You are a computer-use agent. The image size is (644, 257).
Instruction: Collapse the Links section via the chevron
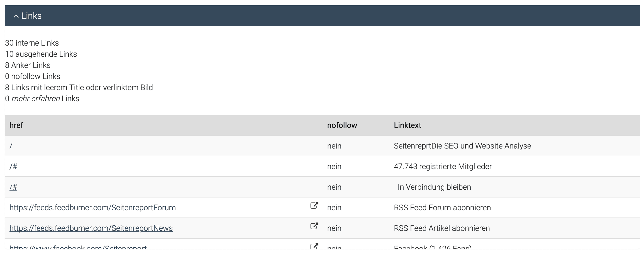coord(16,16)
